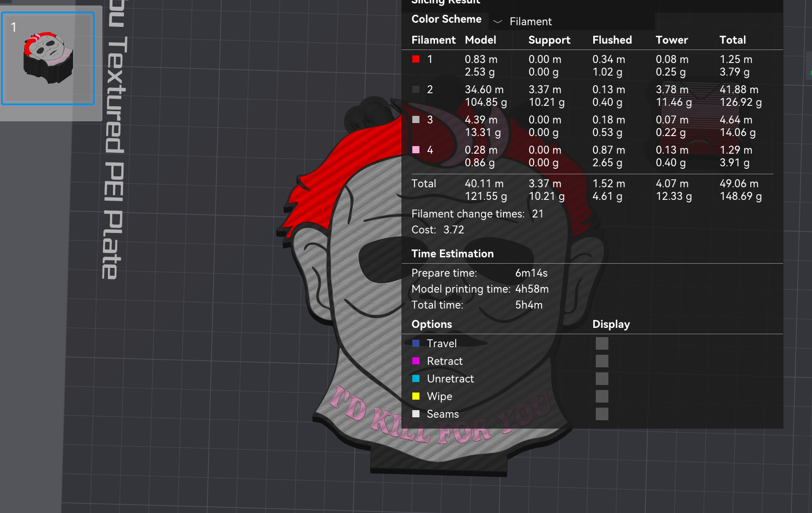Click the pink filament 4 swatch
This screenshot has height=513, width=812.
click(x=416, y=150)
